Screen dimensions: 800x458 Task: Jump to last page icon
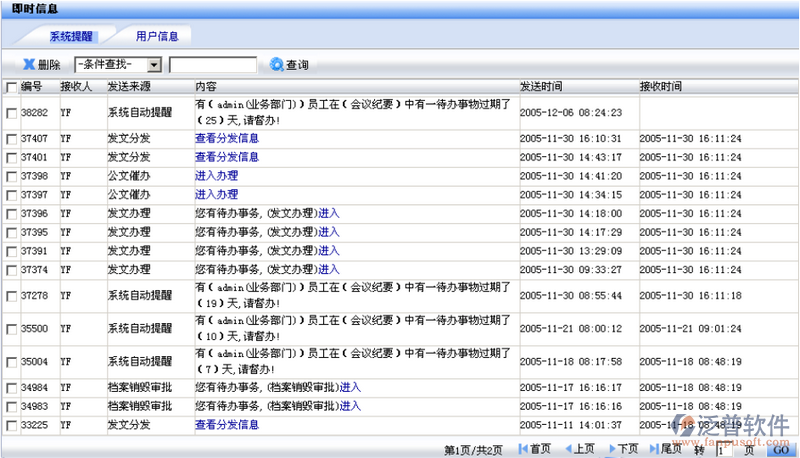tap(654, 449)
